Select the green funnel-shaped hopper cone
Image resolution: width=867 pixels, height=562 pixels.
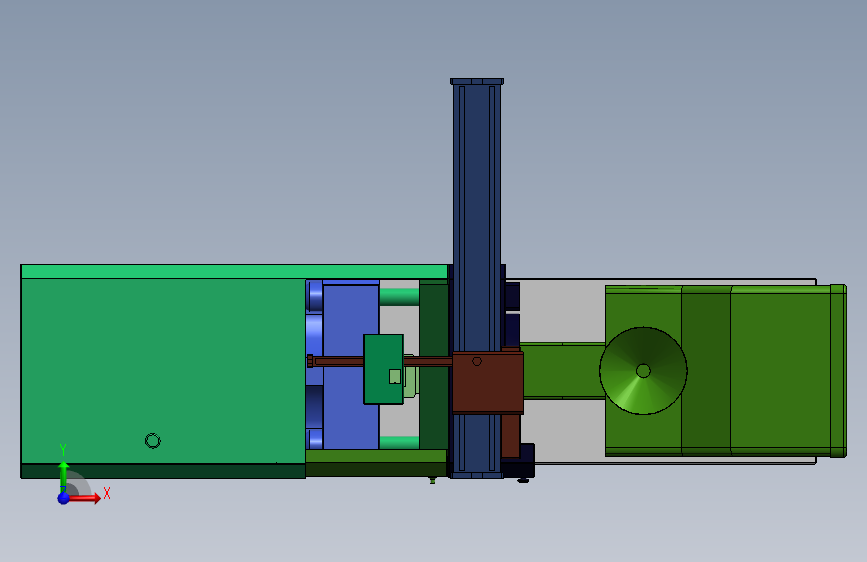tap(643, 371)
